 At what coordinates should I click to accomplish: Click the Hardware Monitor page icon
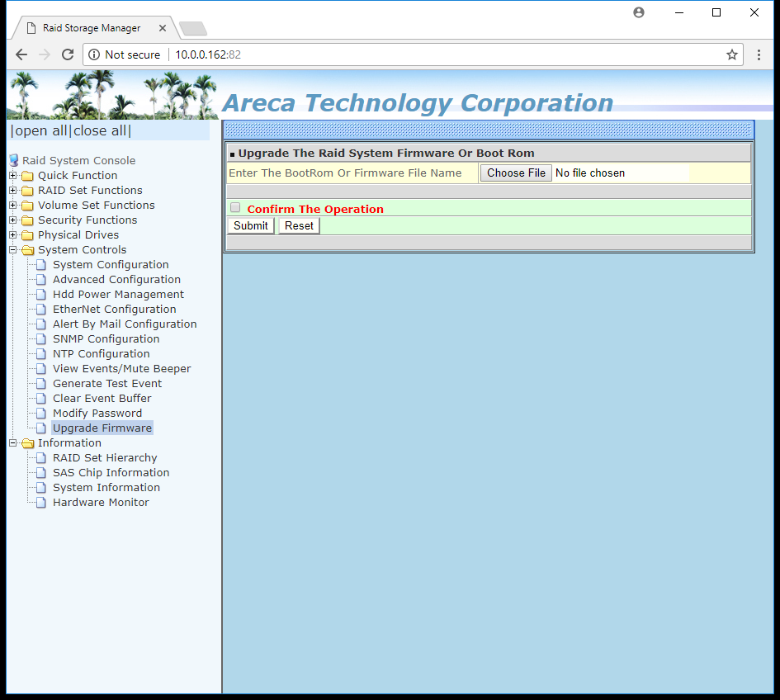41,503
